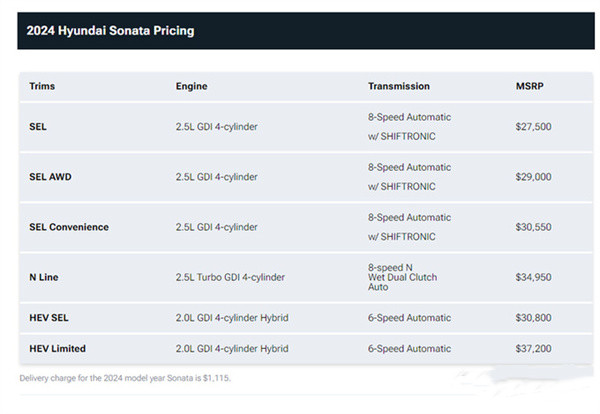Click the Engine column header
Image resolution: width=600 pixels, height=414 pixels.
point(191,87)
